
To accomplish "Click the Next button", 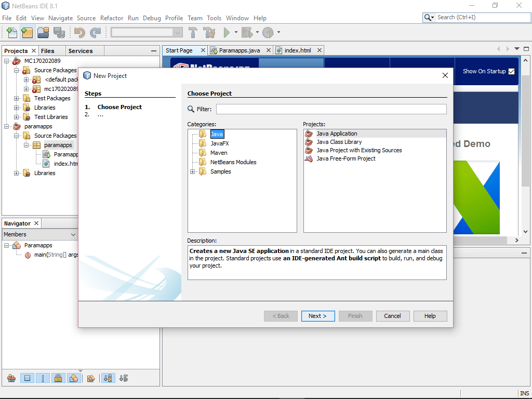I will (318, 316).
